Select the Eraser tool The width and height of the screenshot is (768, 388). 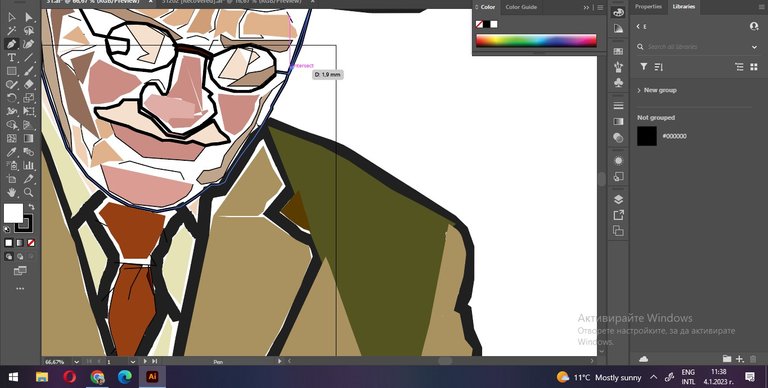tap(29, 85)
